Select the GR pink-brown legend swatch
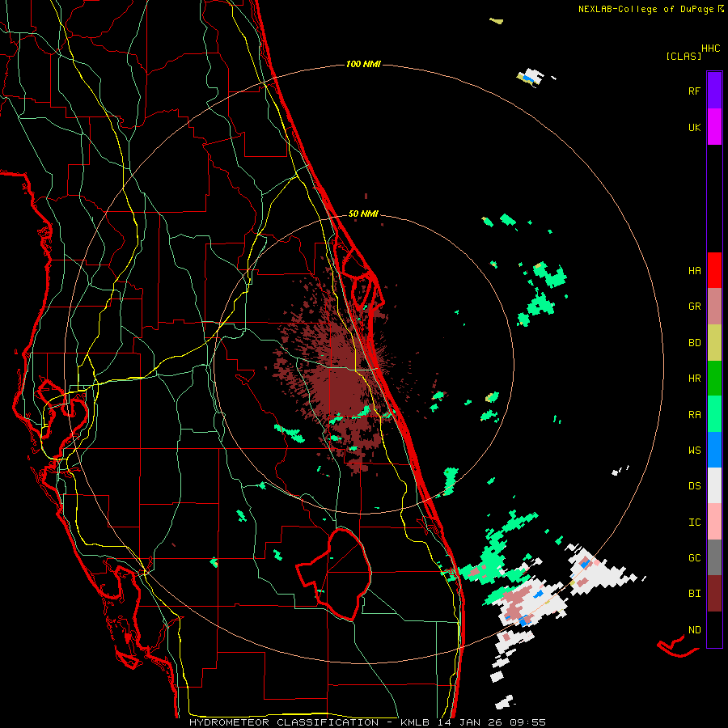The height and width of the screenshot is (728, 728). pos(714,306)
